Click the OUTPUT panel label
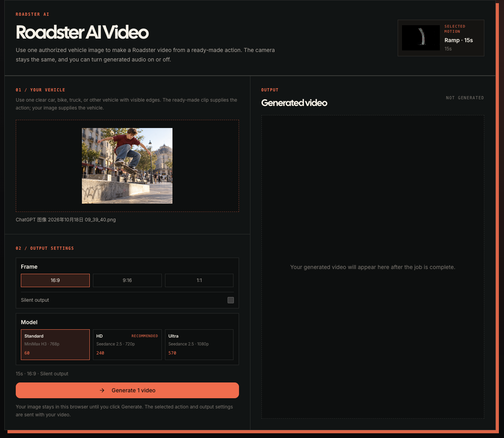 (x=270, y=90)
